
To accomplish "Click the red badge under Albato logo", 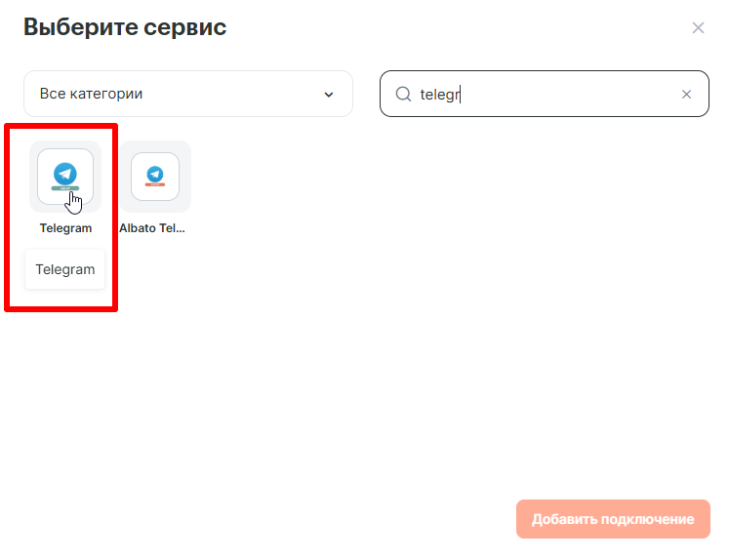I will click(155, 185).
